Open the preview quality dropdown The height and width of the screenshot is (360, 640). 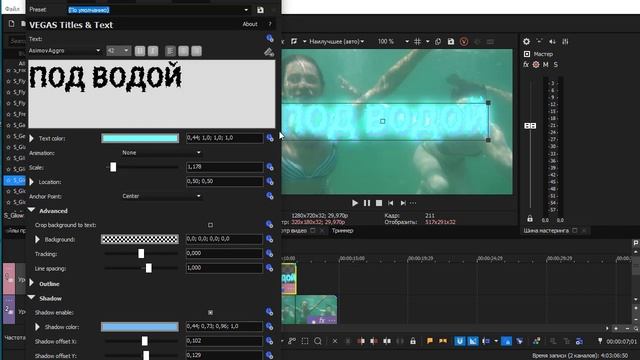coord(336,41)
